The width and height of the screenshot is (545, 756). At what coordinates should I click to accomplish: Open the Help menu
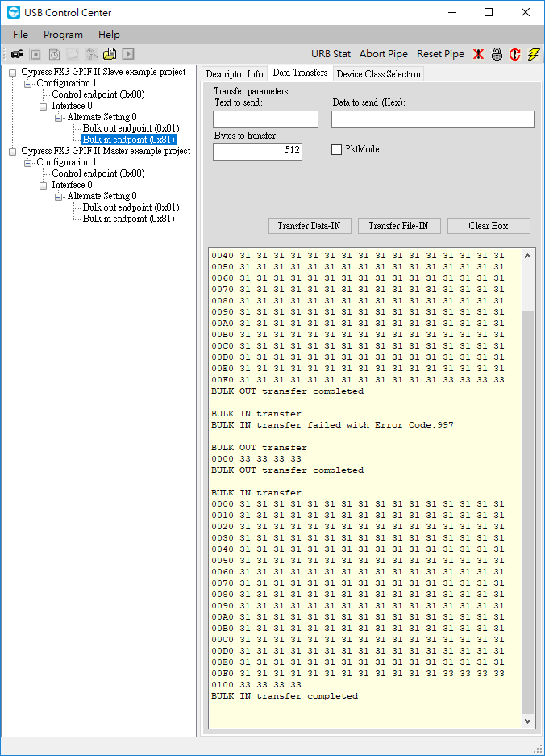tap(109, 34)
